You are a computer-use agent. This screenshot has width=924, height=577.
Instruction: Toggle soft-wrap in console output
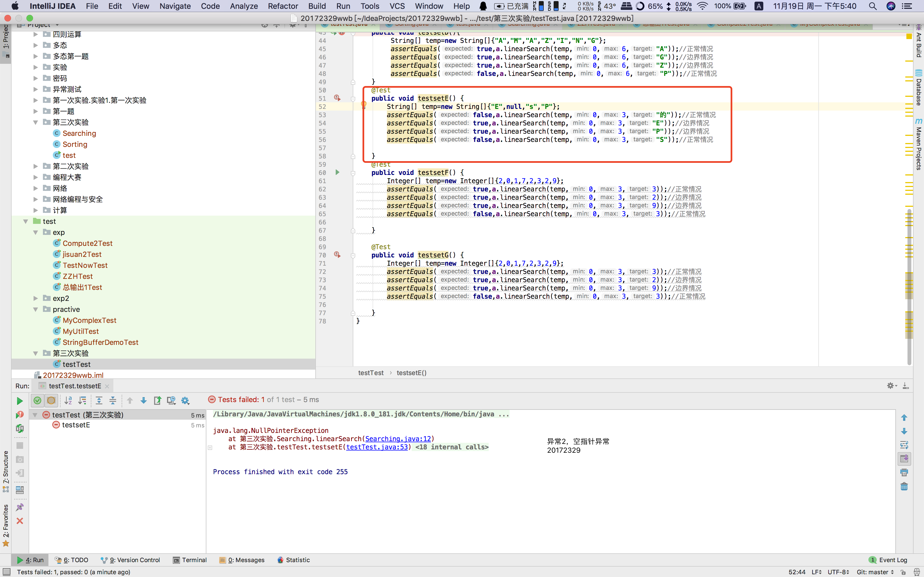(x=904, y=445)
